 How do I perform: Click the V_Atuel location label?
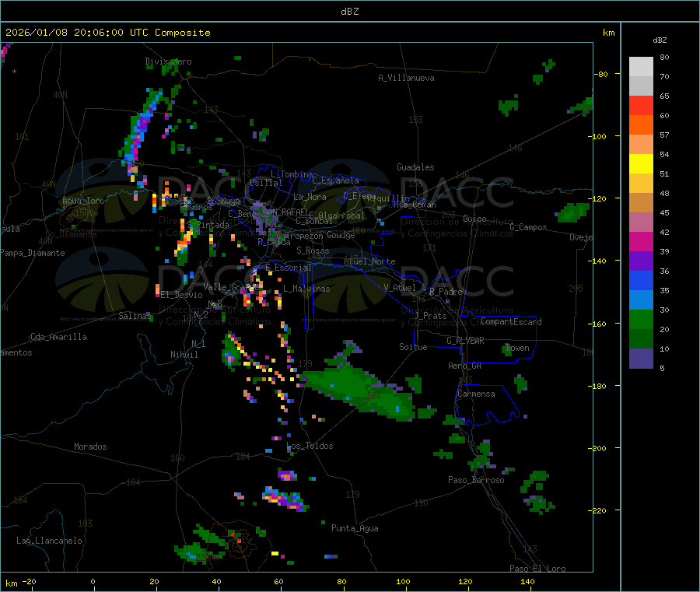(x=400, y=288)
